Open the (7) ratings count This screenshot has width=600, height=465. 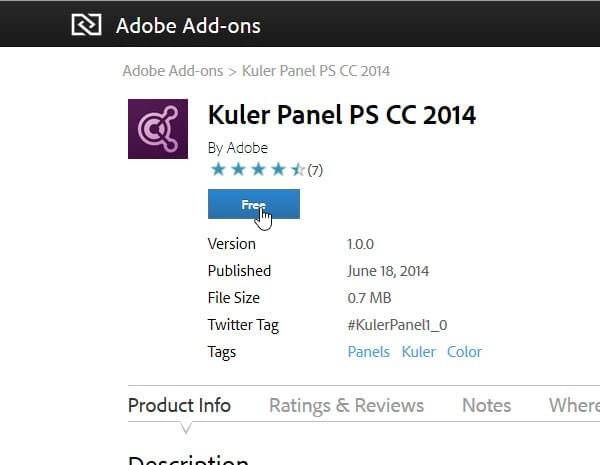315,170
